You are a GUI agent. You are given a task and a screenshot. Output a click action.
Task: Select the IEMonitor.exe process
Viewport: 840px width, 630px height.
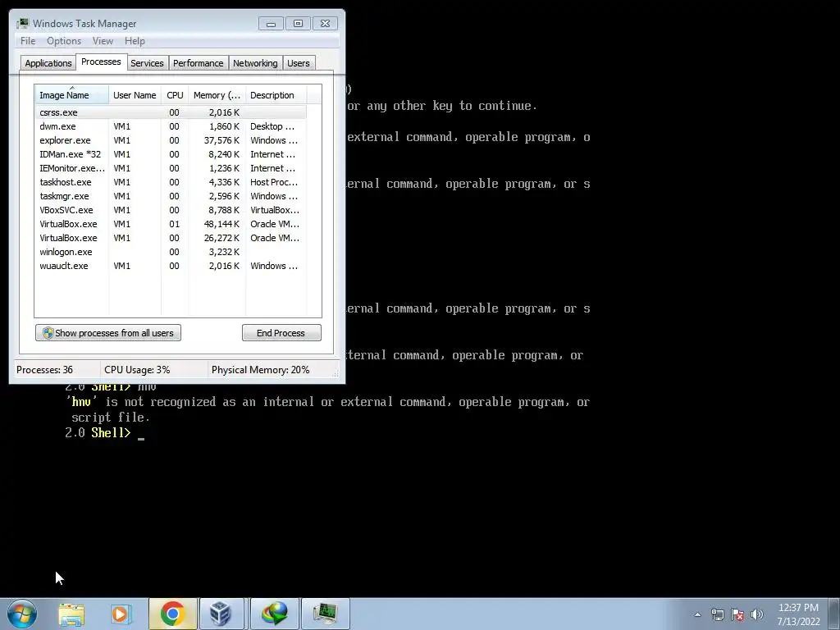click(171, 168)
